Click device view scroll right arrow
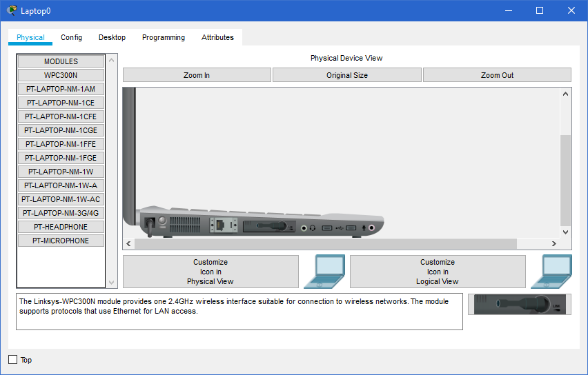Viewport: 588px width, 375px height. tap(554, 244)
